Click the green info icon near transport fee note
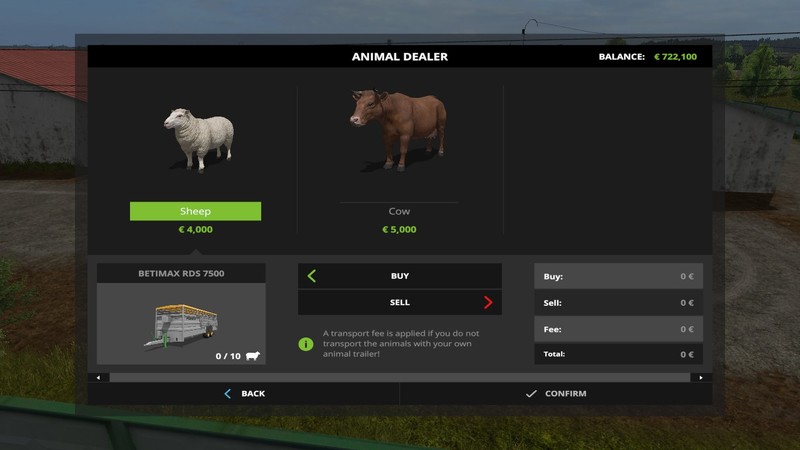The image size is (800, 450). (306, 344)
